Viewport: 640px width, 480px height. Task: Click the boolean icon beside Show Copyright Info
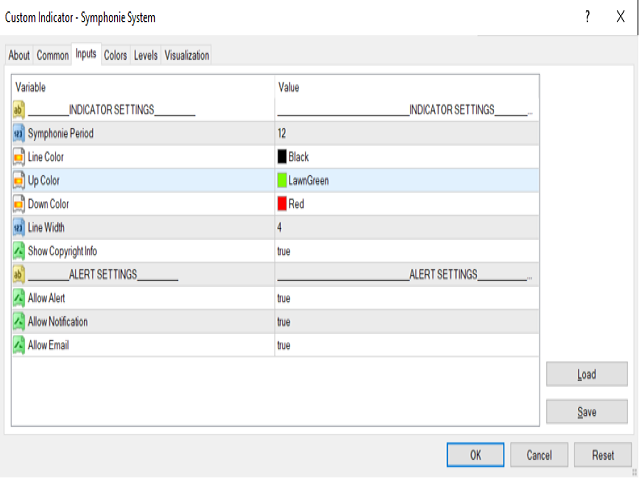click(19, 251)
